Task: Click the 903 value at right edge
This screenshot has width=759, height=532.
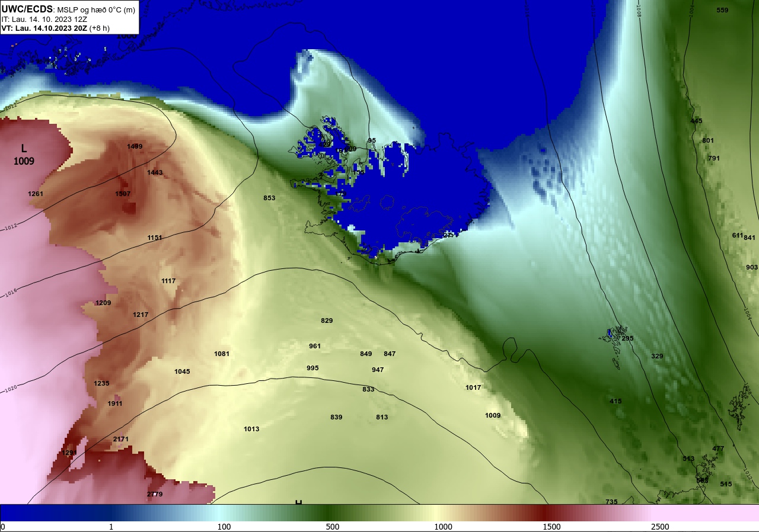Action: click(x=752, y=267)
